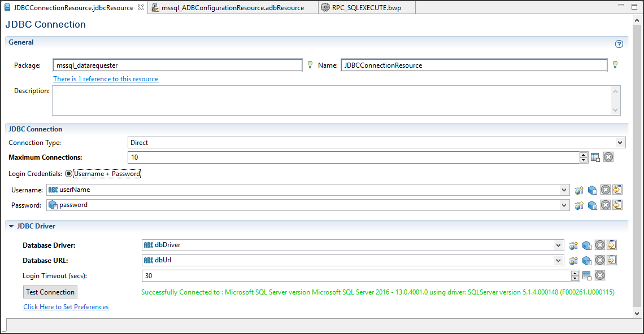644x334 pixels.
Task: Click the notepad arrow icon for Username
Action: 617,190
